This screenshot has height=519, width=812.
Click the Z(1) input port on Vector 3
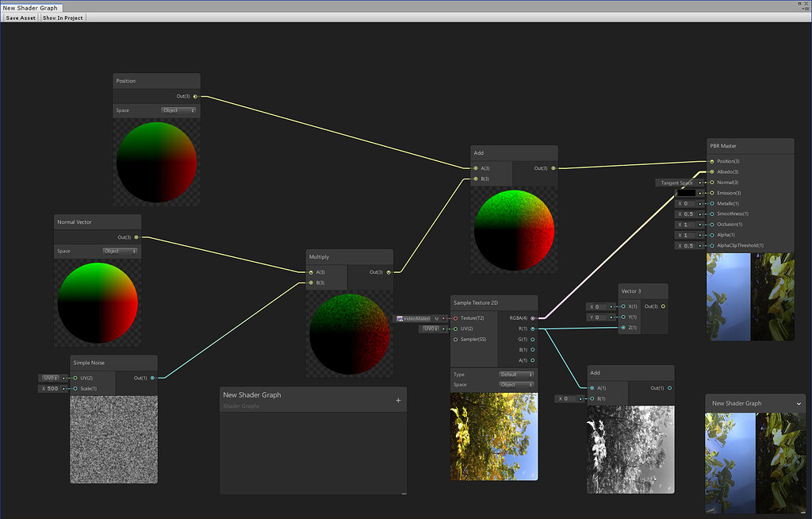622,327
